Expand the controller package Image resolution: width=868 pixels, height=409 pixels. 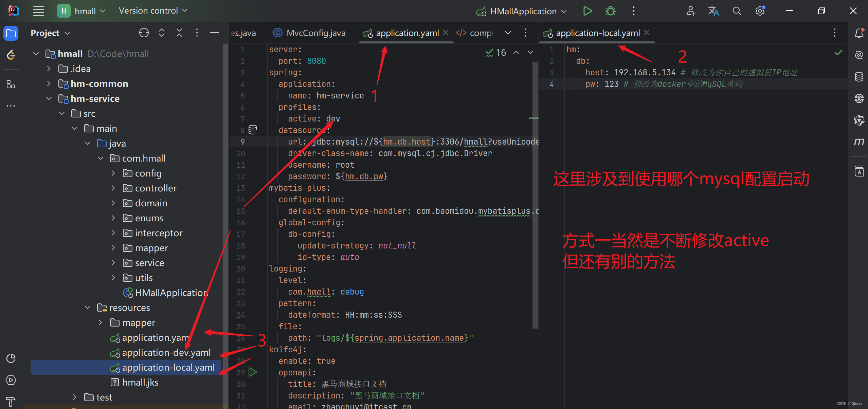(113, 188)
